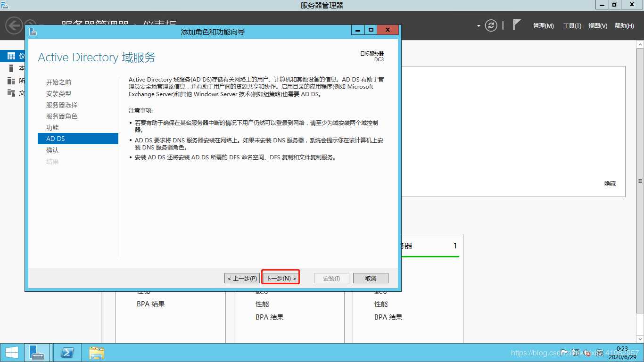Click the 隐藏 link in the welcome tile
This screenshot has height=362, width=644.
point(610,184)
